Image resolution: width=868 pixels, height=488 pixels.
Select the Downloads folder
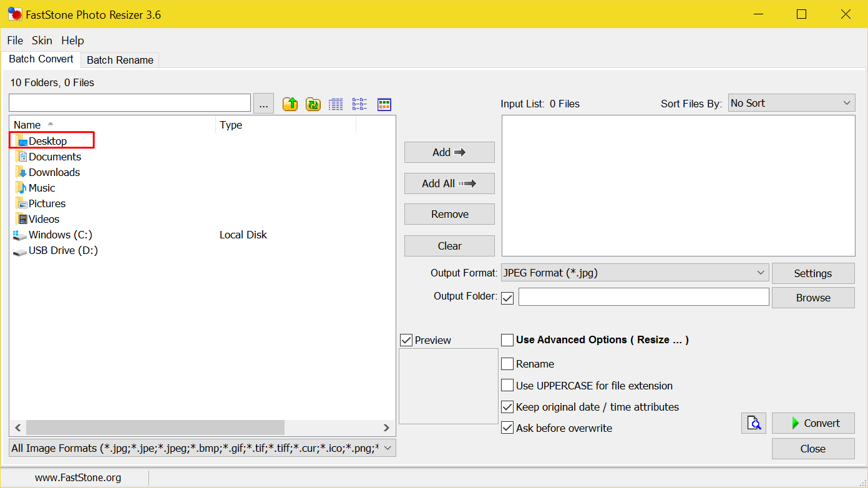47,172
